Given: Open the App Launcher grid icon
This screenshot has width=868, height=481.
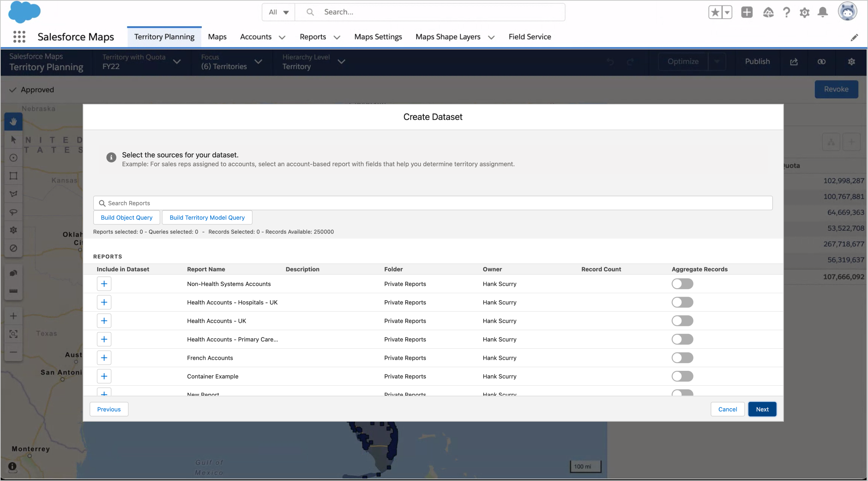Looking at the screenshot, I should tap(19, 37).
